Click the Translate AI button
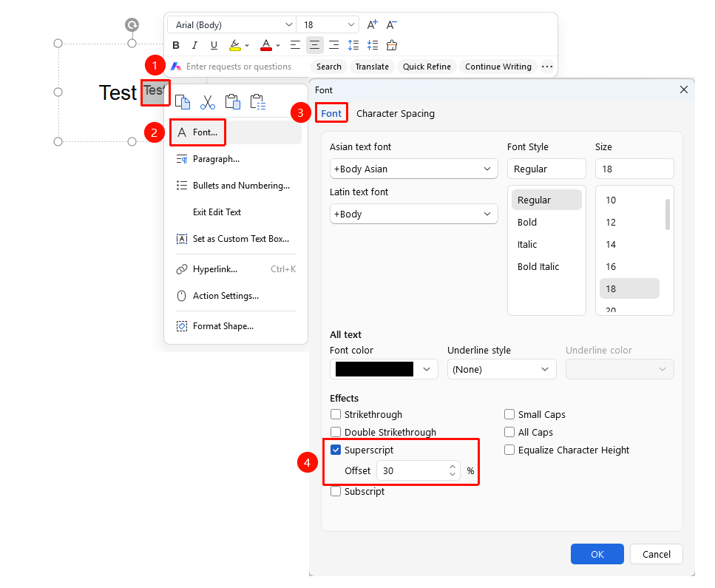Viewport: 715px width, 588px height. (x=372, y=67)
